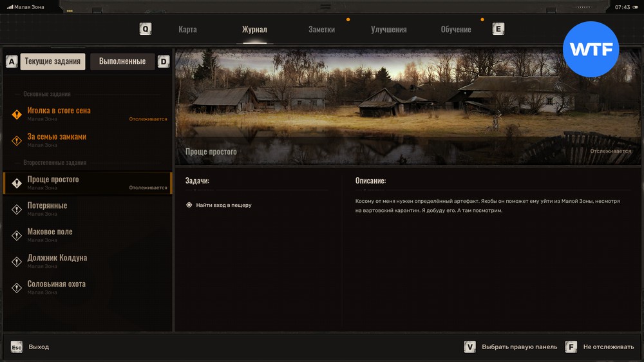Click the diamond icon next to Маковое поле
This screenshot has height=362, width=644.
17,235
